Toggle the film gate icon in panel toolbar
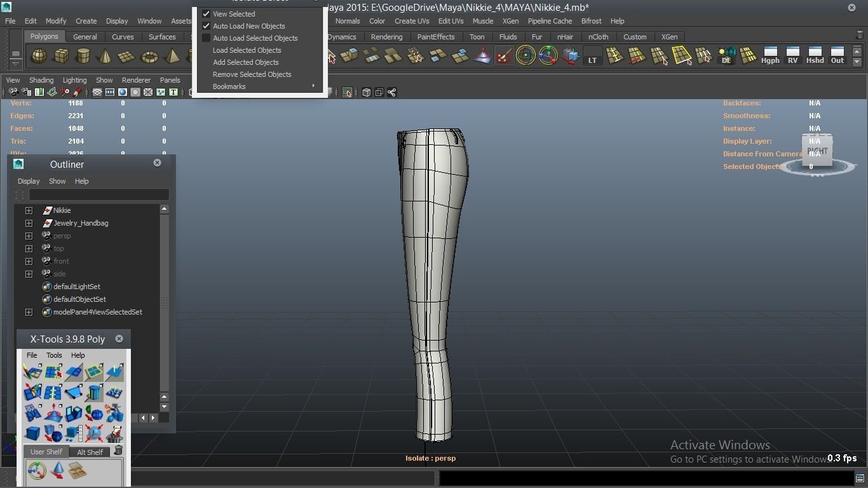 pos(110,92)
